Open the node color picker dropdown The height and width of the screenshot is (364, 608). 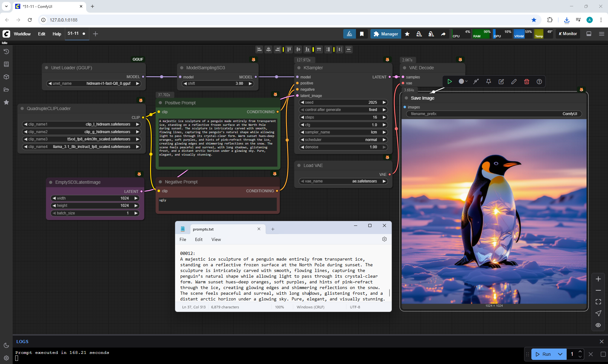(x=463, y=82)
